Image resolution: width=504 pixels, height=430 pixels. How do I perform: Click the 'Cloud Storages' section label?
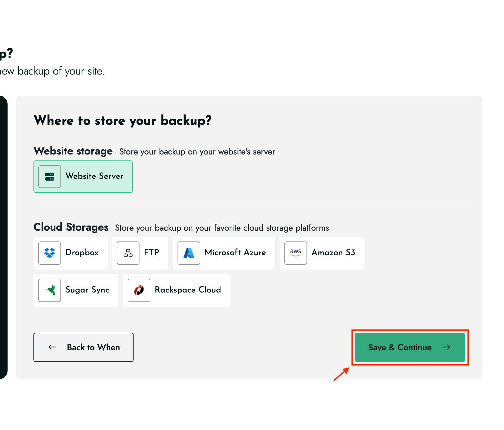click(71, 227)
